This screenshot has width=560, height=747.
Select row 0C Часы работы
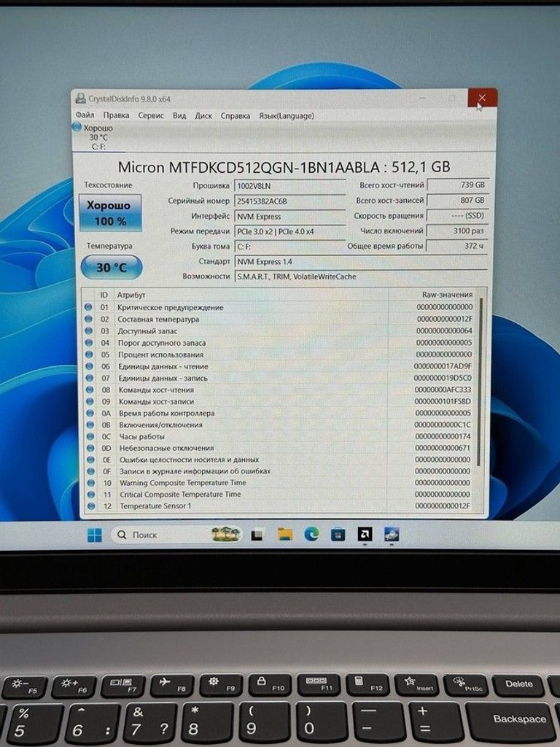pyautogui.click(x=281, y=436)
